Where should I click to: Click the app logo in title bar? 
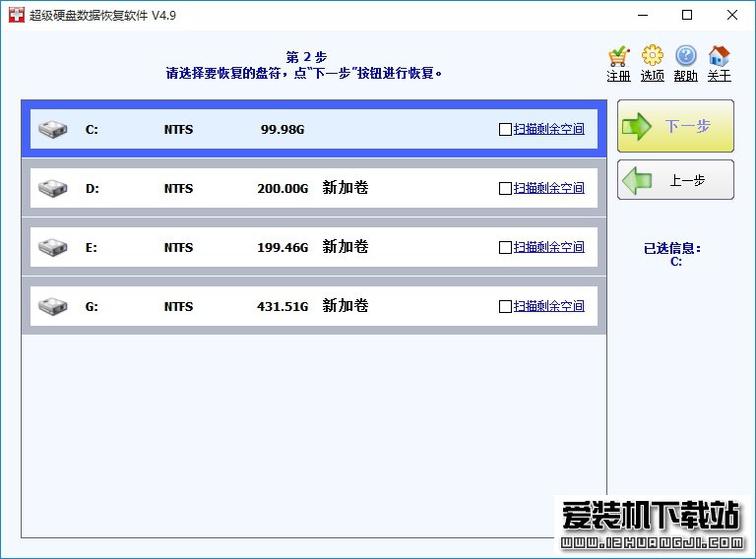click(17, 15)
